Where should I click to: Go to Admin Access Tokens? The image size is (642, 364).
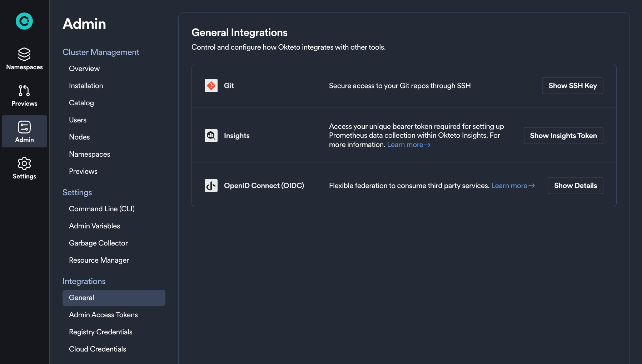click(x=103, y=315)
